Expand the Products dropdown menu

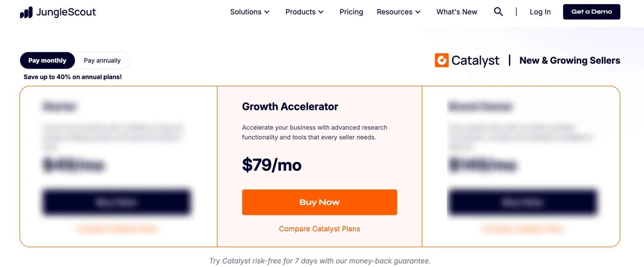[304, 12]
